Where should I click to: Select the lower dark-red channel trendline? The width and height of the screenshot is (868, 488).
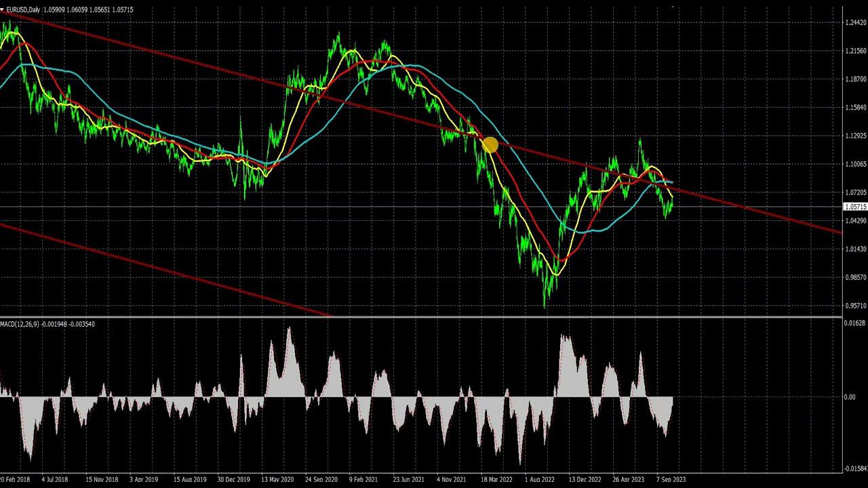(166, 269)
